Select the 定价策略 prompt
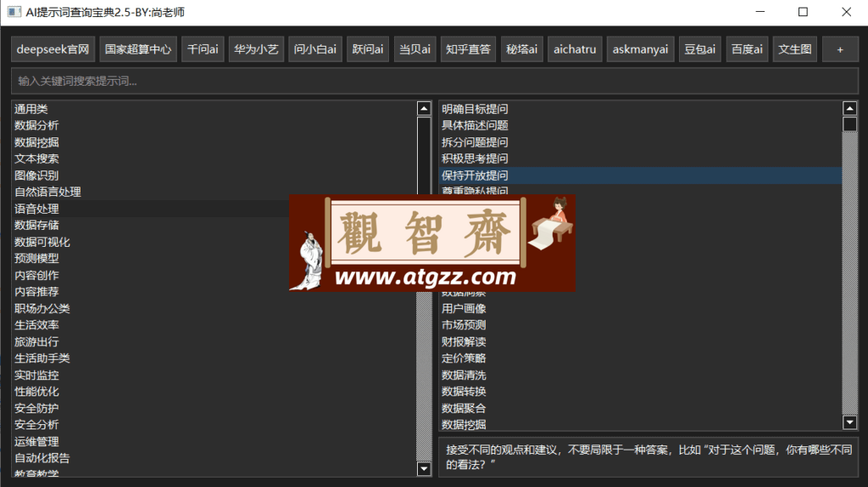Screen dimensions: 868x487 [x=641, y=359]
